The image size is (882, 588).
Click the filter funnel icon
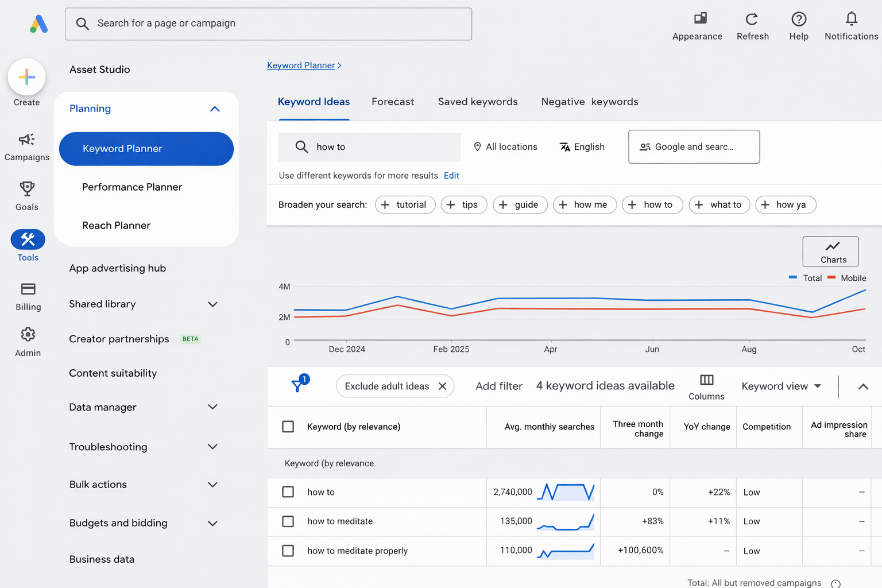(x=298, y=385)
